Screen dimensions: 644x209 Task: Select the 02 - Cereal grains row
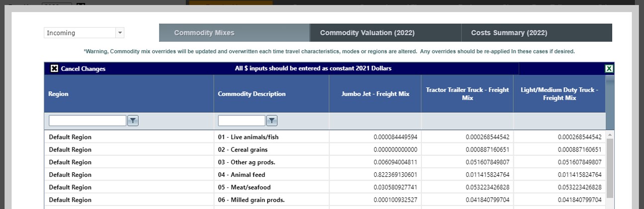point(325,149)
